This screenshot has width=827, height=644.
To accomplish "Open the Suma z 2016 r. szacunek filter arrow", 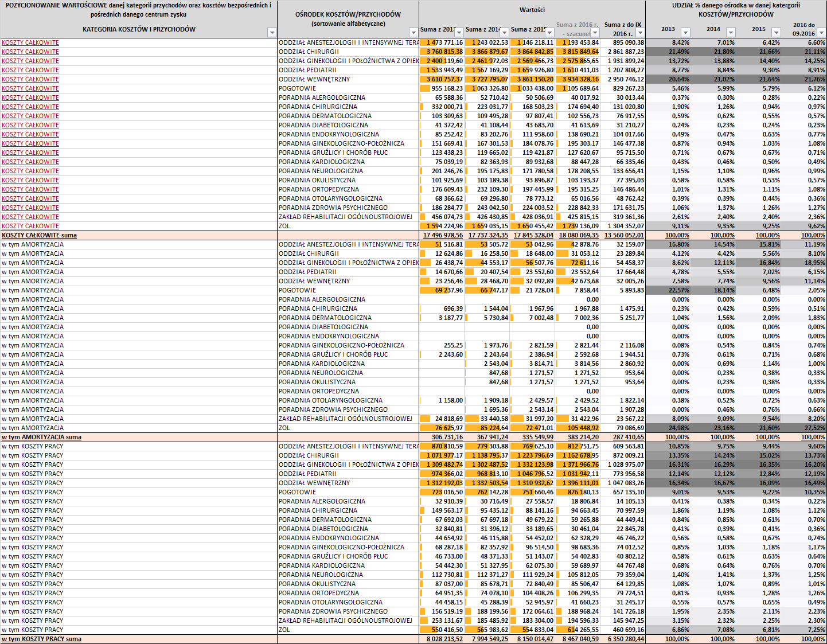I will pos(595,33).
